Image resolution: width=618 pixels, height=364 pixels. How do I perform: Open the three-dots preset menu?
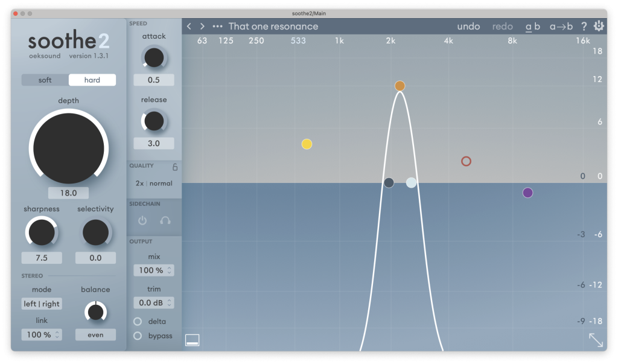pos(217,27)
